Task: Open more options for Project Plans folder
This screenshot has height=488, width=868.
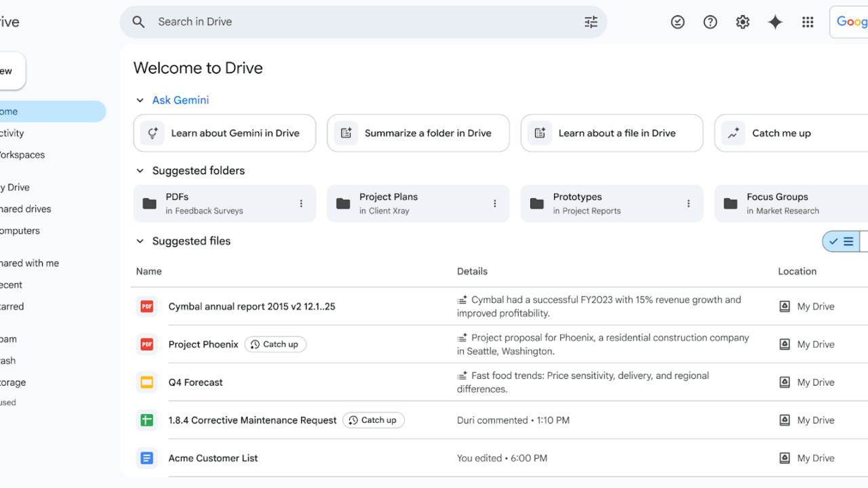Action: tap(495, 203)
